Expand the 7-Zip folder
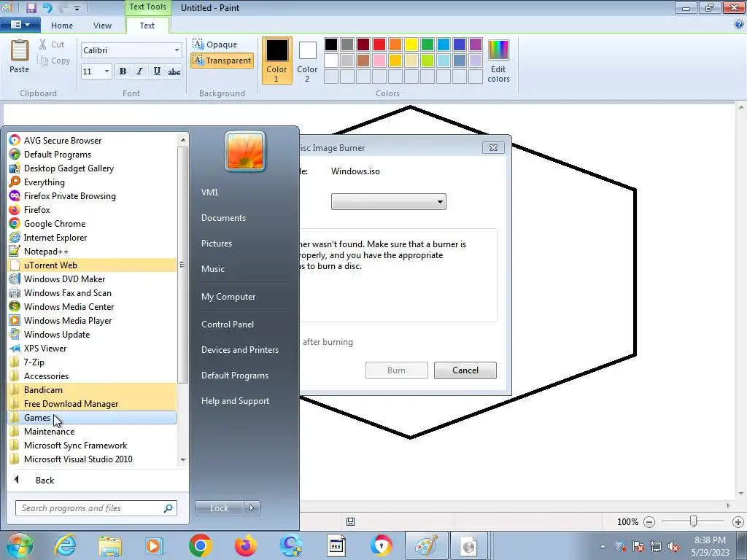This screenshot has height=560, width=747. click(x=93, y=362)
